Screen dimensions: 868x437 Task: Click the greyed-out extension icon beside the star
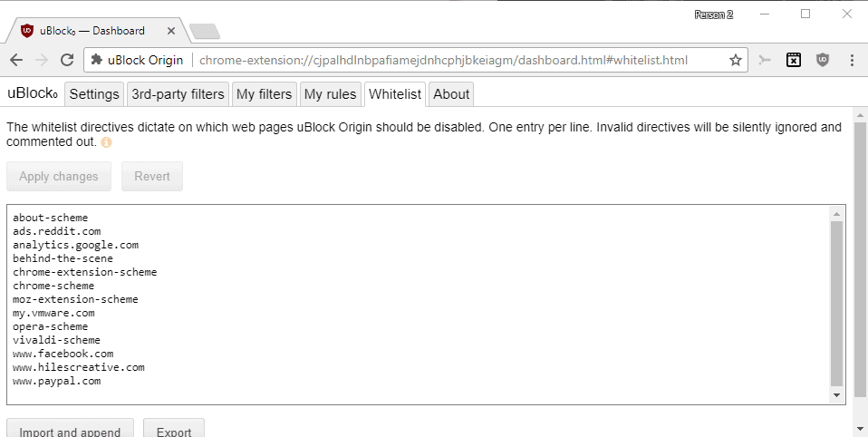[x=765, y=60]
